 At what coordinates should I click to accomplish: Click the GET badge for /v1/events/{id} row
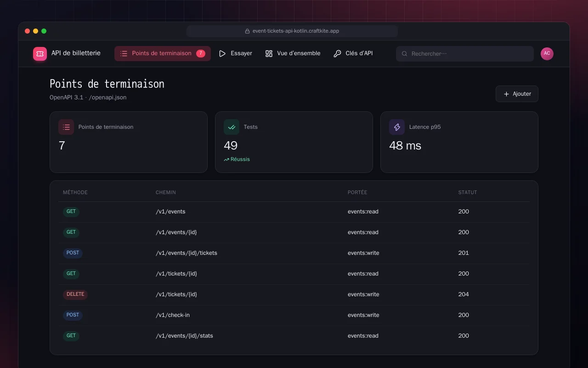coord(71,232)
